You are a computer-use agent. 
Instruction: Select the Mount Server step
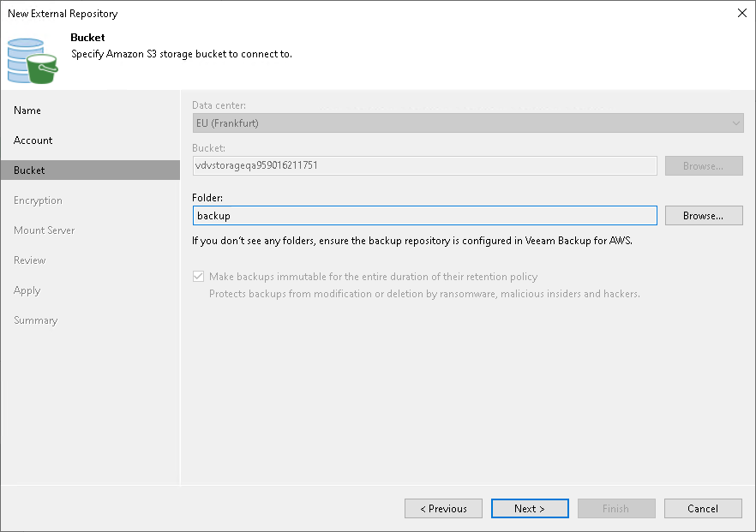tap(44, 230)
